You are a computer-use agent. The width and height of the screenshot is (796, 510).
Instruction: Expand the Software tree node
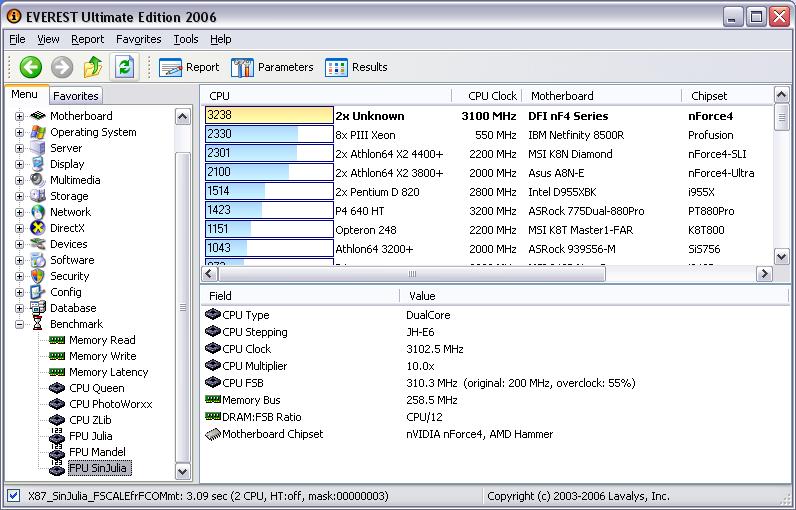click(19, 260)
